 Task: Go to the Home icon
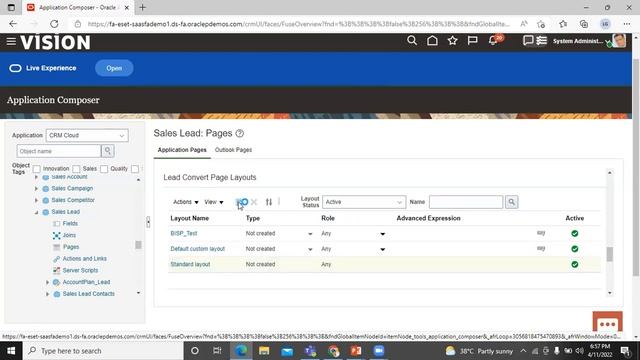click(x=432, y=40)
